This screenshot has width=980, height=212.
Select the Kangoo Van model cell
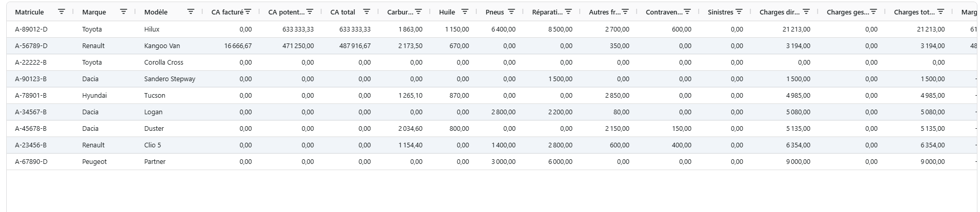(x=162, y=46)
